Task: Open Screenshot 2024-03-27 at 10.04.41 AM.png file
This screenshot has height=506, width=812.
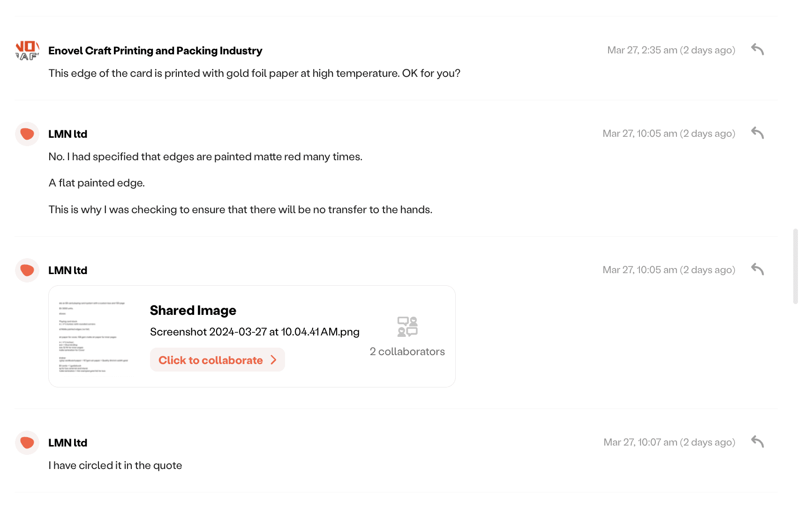Action: coord(255,332)
